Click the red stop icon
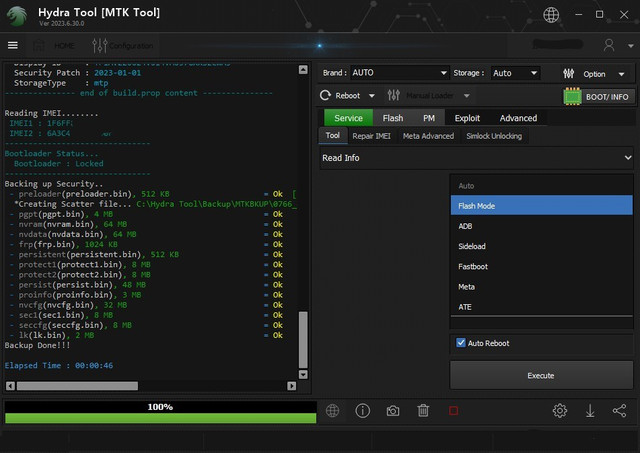640x453 pixels. tap(453, 411)
